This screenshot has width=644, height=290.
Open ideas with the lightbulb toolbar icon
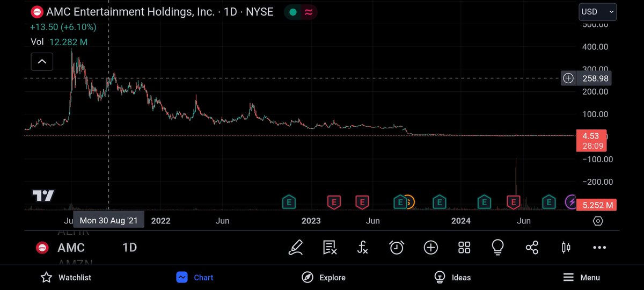(x=497, y=247)
